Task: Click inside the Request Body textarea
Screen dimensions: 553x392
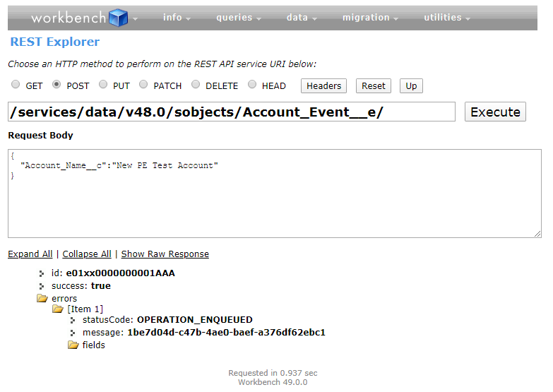Action: tap(275, 194)
